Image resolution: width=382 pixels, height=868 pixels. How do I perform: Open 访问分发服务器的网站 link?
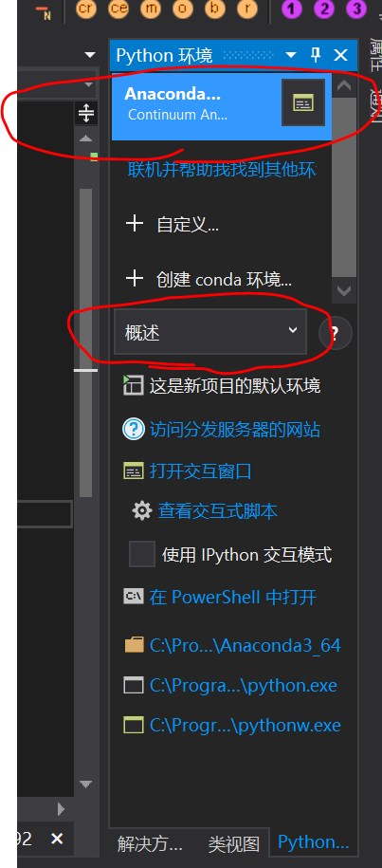pyautogui.click(x=234, y=430)
